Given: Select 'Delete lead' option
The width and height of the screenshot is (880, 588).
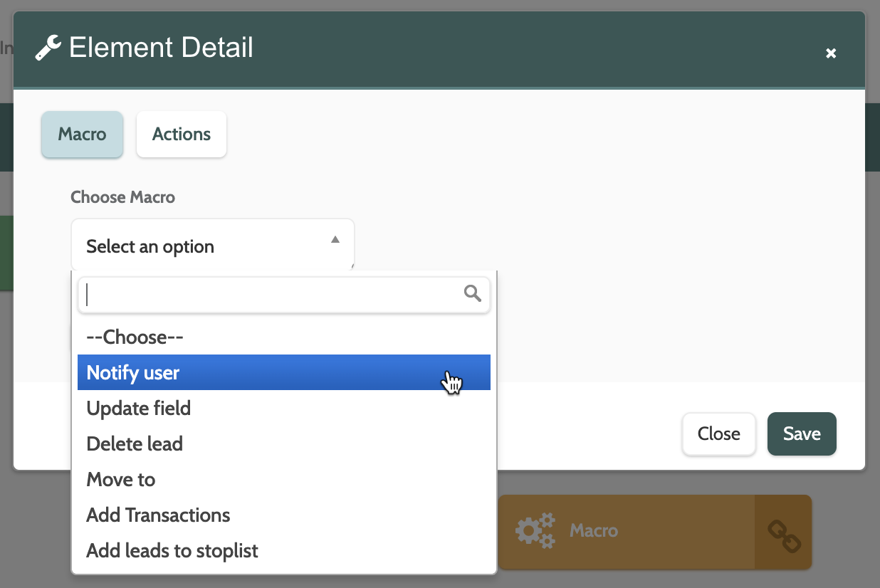Looking at the screenshot, I should (x=135, y=443).
